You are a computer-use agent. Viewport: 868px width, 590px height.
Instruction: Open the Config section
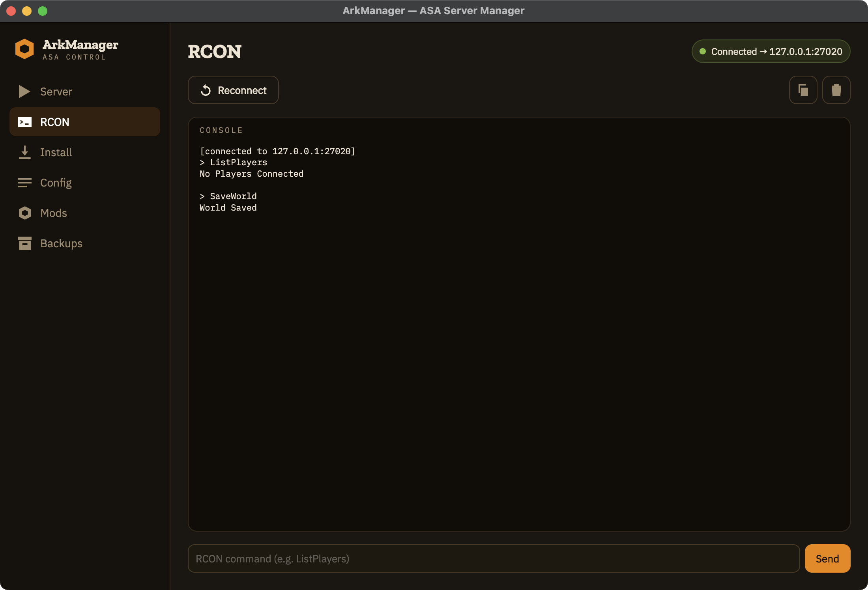click(x=85, y=183)
